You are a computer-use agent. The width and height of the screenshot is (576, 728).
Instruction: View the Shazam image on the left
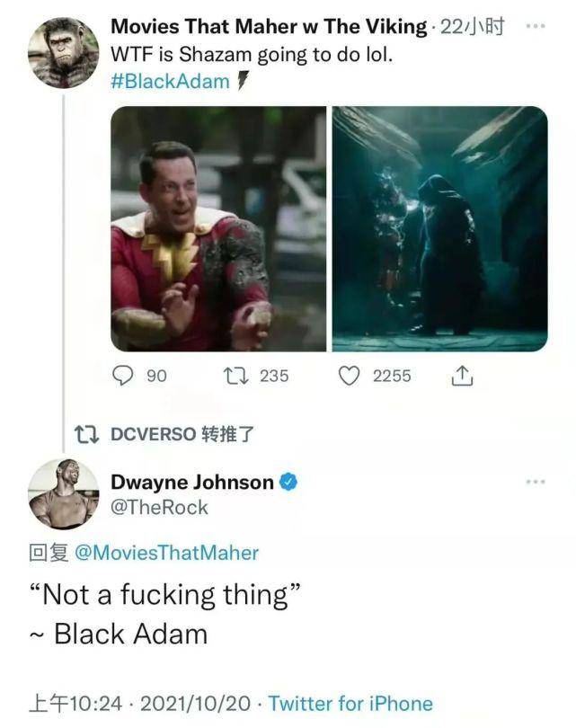218,228
